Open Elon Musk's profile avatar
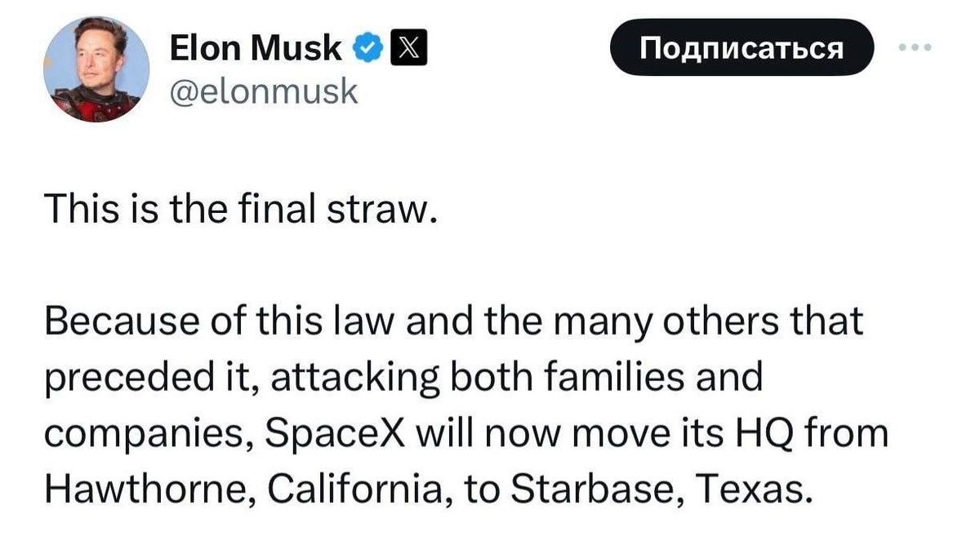 click(x=97, y=70)
